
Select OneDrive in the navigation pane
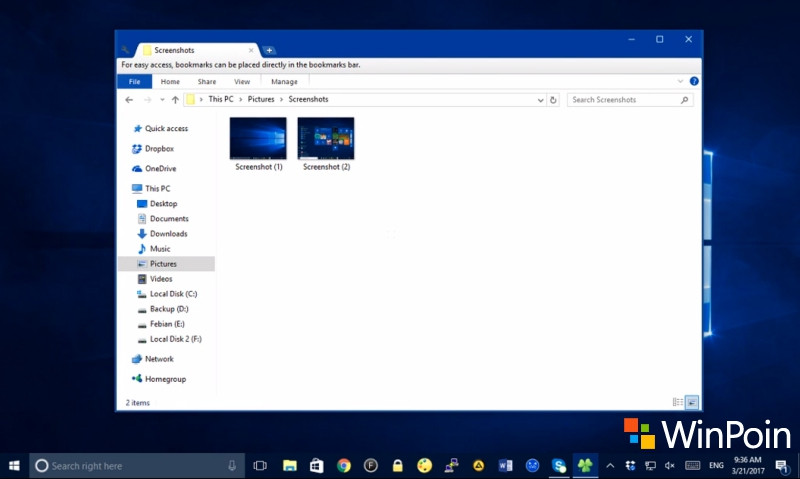154,168
